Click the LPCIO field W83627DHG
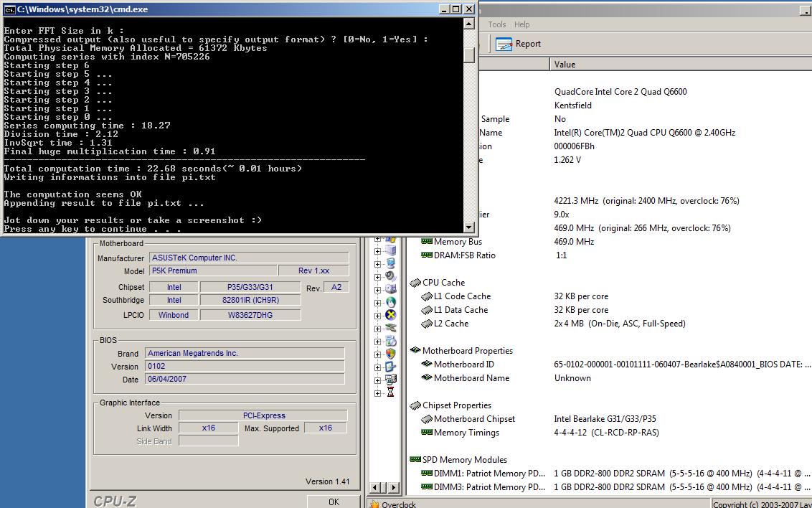This screenshot has width=812, height=508. (250, 315)
